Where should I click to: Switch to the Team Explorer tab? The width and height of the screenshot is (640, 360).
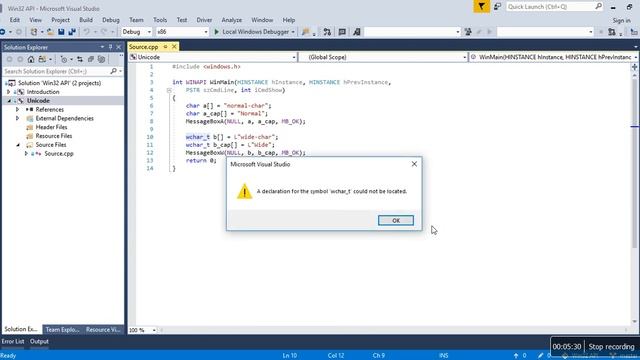pos(62,329)
